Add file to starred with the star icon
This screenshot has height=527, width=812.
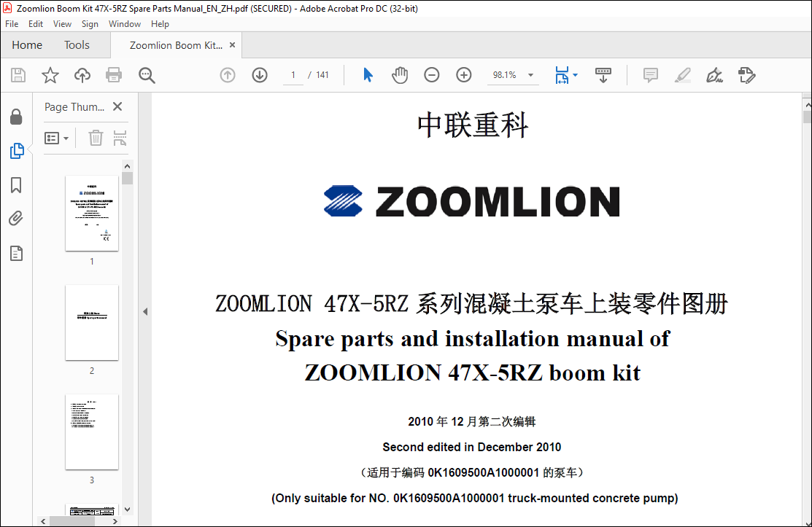(50, 75)
